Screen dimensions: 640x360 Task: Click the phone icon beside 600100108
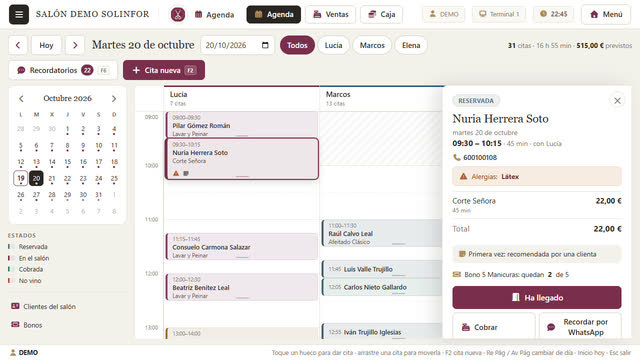coord(456,158)
